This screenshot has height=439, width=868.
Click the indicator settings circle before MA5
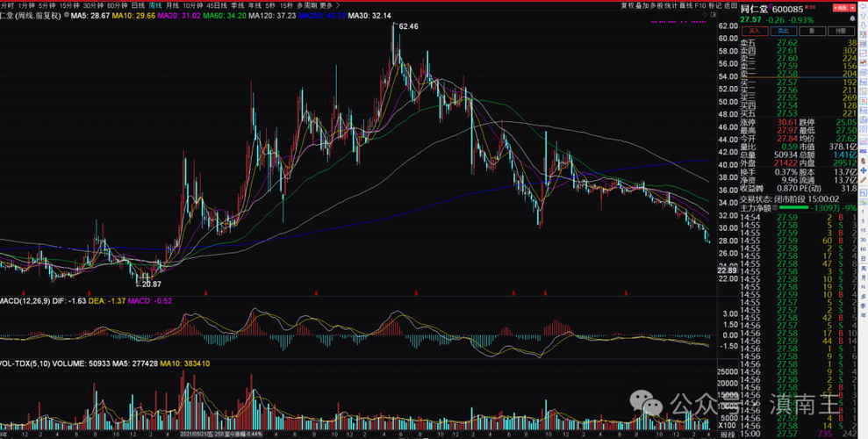tap(67, 15)
